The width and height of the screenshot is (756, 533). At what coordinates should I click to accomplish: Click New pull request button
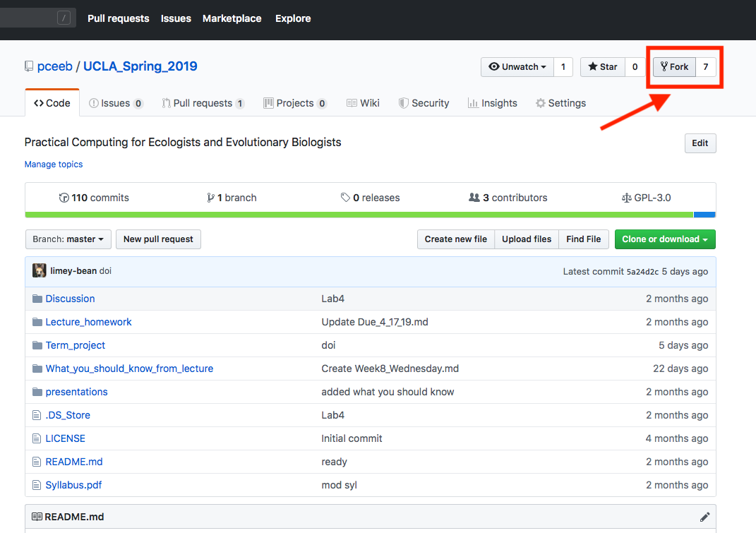pyautogui.click(x=158, y=239)
